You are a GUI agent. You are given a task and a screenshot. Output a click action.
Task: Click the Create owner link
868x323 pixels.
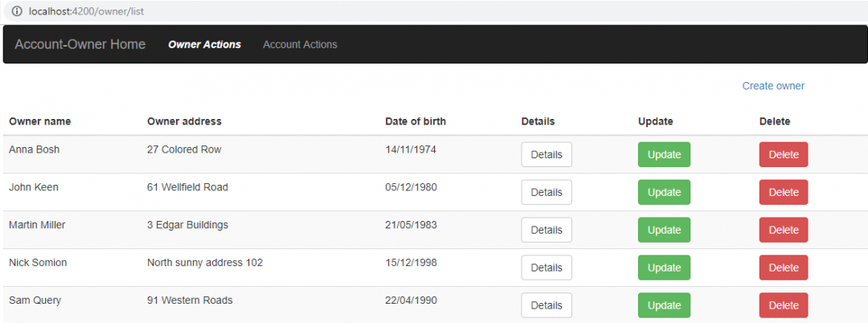point(773,86)
